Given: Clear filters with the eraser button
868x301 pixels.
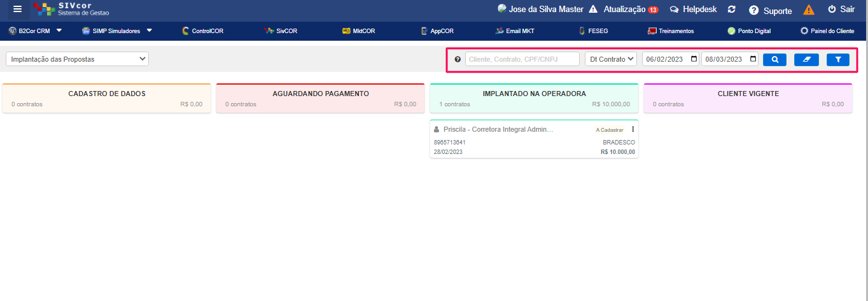Looking at the screenshot, I should (806, 59).
